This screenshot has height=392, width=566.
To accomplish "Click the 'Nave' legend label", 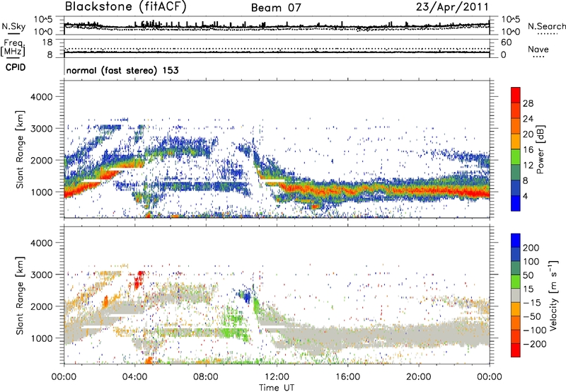I will 538,49.
